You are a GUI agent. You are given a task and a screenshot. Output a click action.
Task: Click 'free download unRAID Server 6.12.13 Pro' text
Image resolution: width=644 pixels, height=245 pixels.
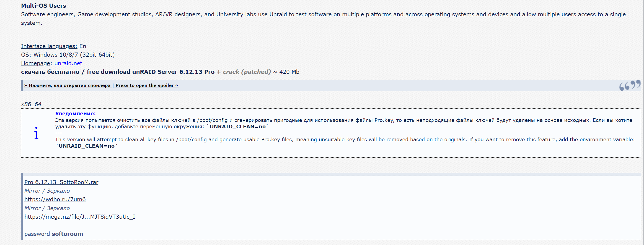(x=151, y=72)
